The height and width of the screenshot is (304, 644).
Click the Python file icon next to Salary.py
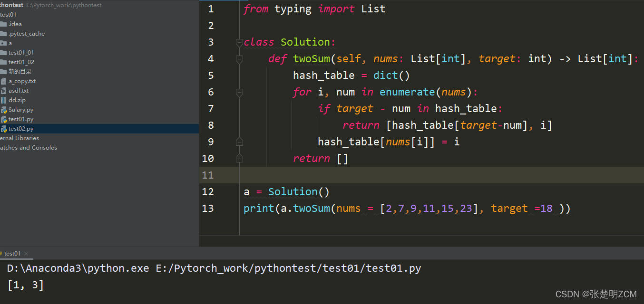tap(5, 109)
